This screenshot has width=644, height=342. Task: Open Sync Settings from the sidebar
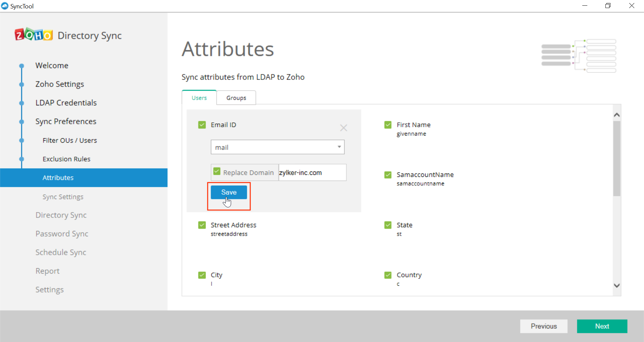pos(63,197)
